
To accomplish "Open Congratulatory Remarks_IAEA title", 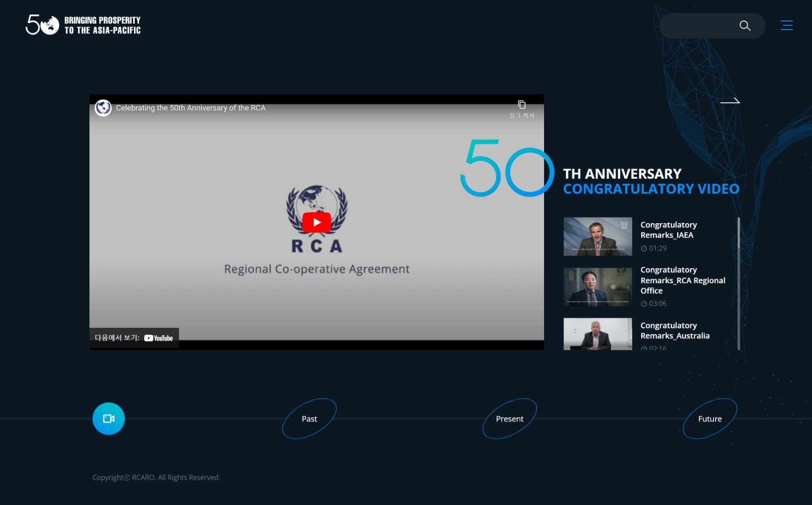I will click(x=668, y=230).
